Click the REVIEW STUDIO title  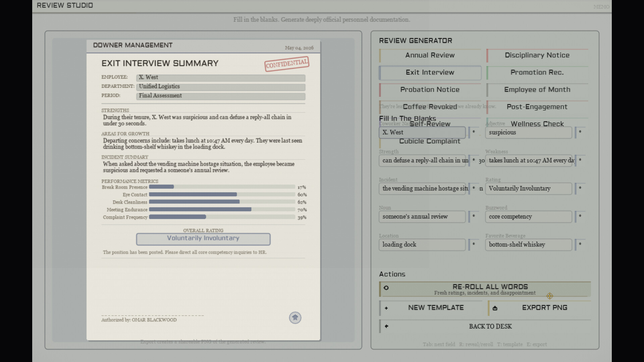click(x=65, y=5)
